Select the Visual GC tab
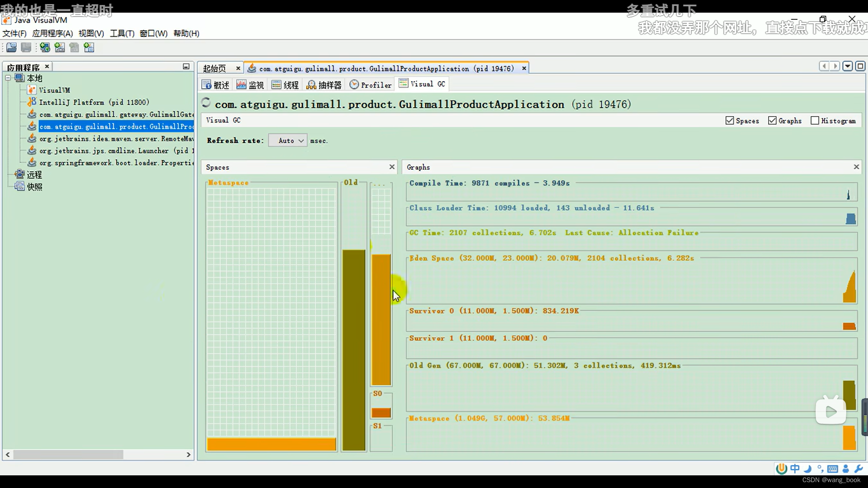 click(422, 84)
